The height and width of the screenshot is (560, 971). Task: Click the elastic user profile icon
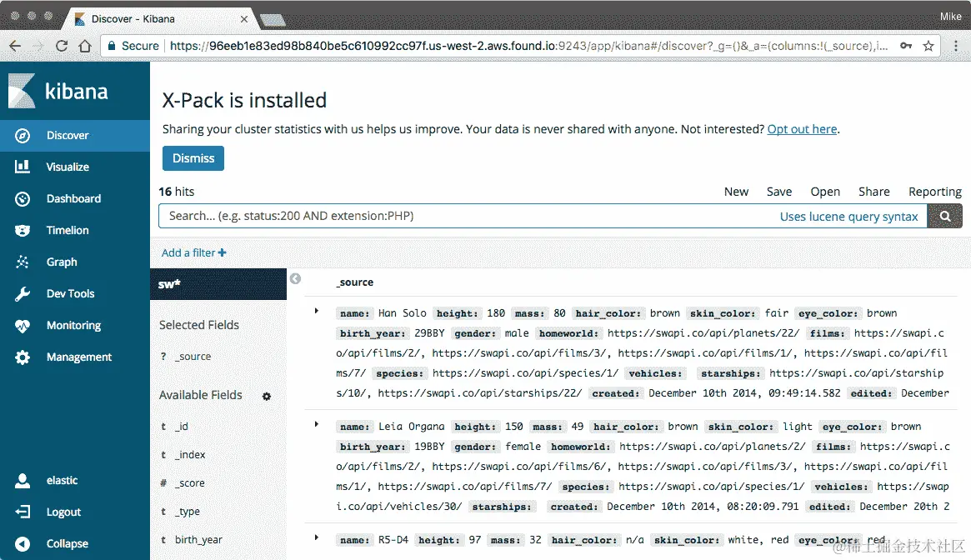23,481
